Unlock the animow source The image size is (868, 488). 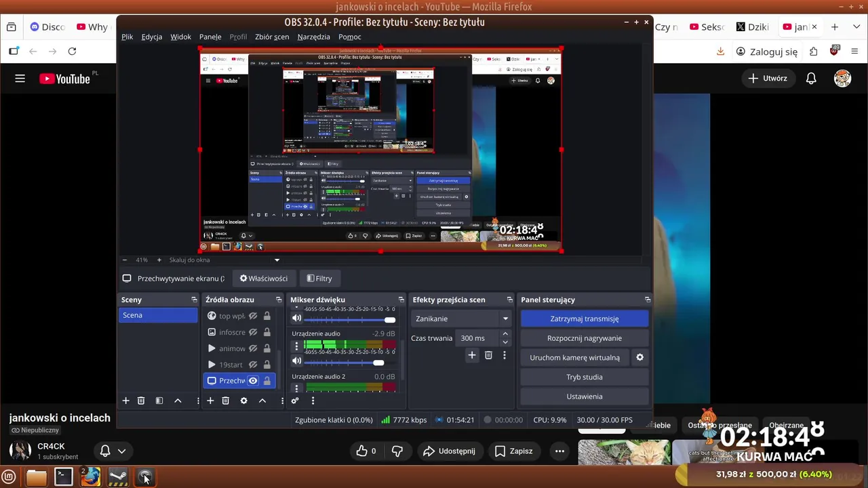267,348
